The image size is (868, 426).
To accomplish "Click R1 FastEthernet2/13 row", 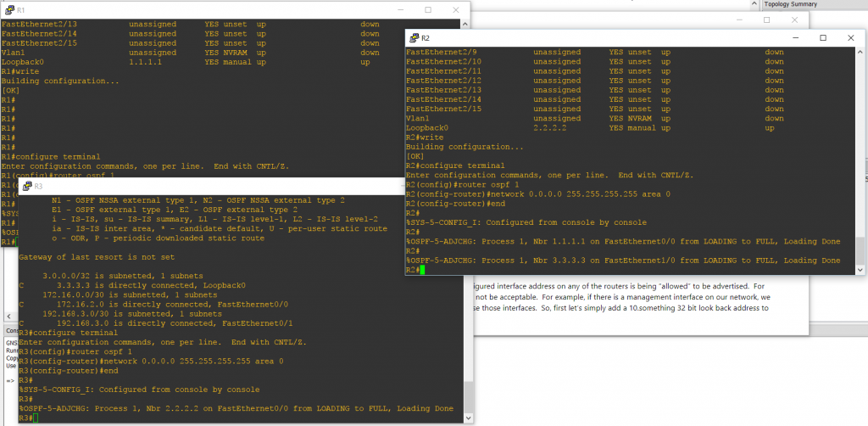I will (x=191, y=25).
